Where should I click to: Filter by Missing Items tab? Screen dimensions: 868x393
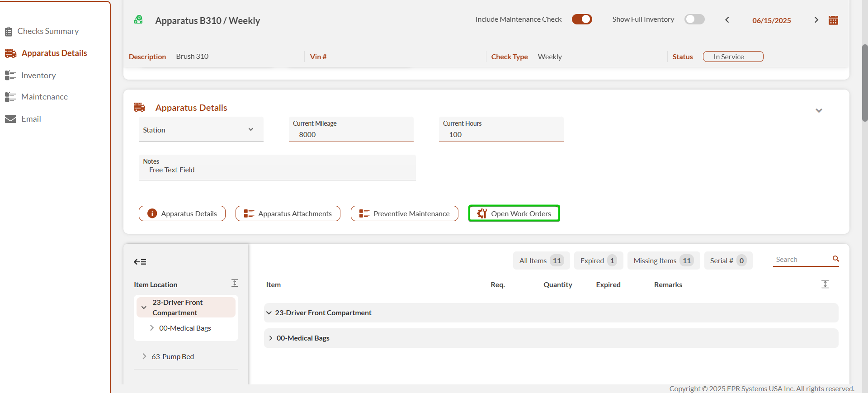[x=663, y=260]
